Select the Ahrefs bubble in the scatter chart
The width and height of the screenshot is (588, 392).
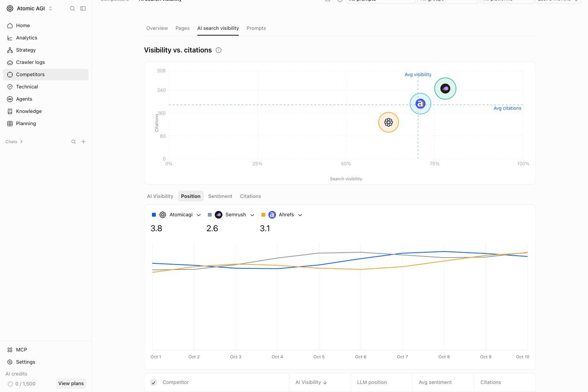420,104
